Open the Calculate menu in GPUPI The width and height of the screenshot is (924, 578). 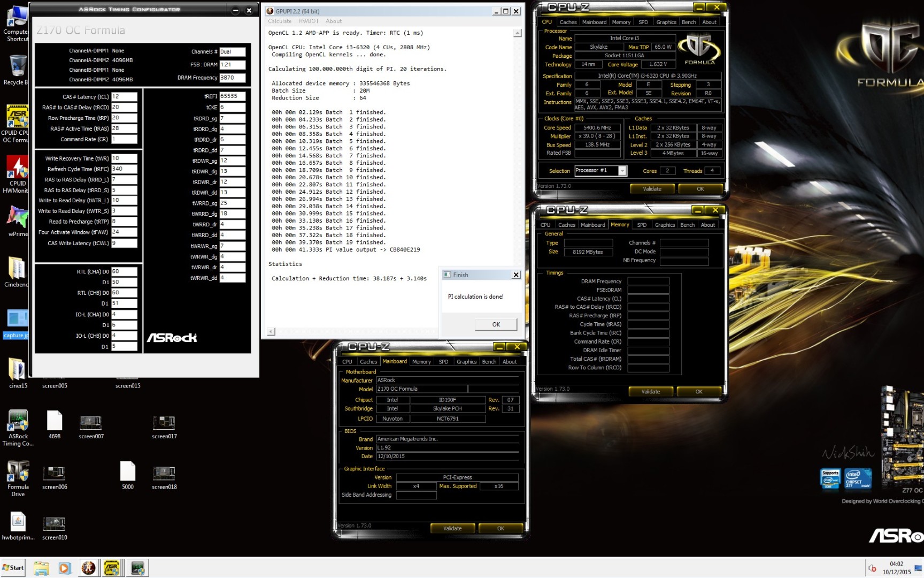click(x=280, y=21)
